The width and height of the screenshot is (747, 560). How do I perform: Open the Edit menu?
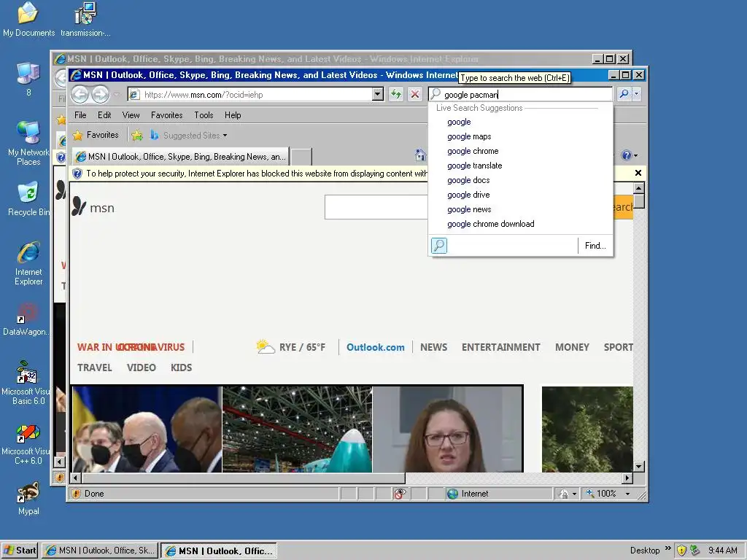coord(104,115)
